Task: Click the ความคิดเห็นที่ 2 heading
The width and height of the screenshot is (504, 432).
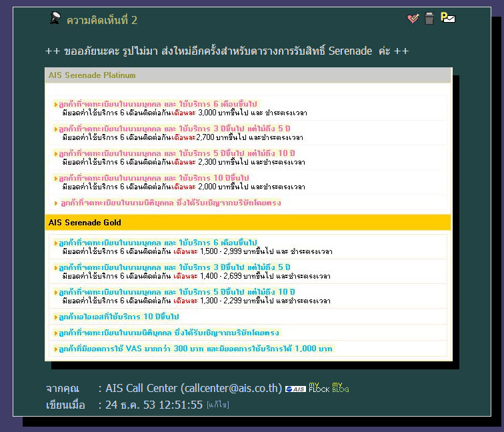Action: tap(102, 20)
